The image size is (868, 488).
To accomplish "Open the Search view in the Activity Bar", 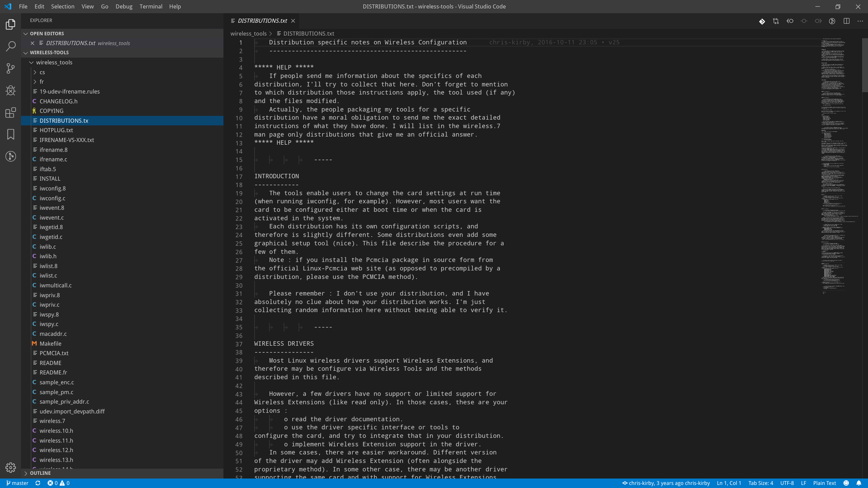I will (x=11, y=46).
